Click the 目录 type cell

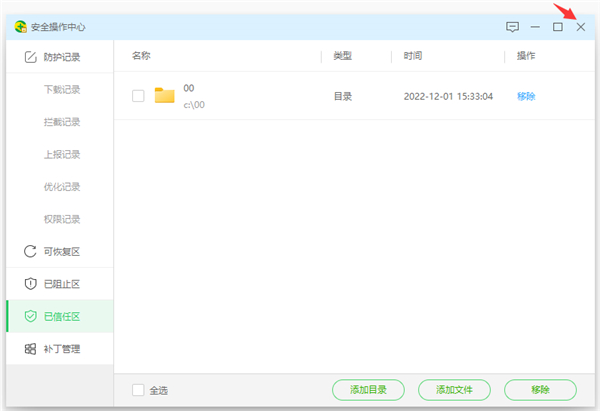pos(343,96)
